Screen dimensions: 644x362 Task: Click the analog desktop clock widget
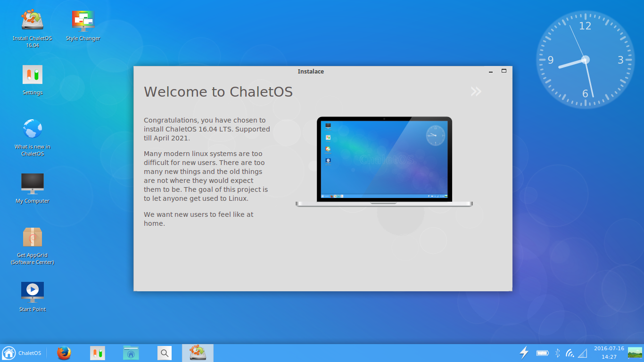tap(586, 60)
